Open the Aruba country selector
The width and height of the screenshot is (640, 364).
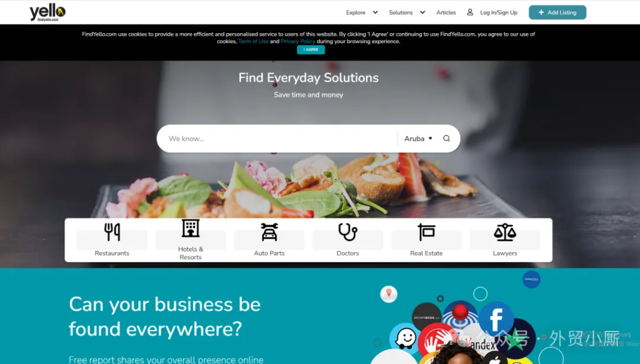(x=418, y=139)
